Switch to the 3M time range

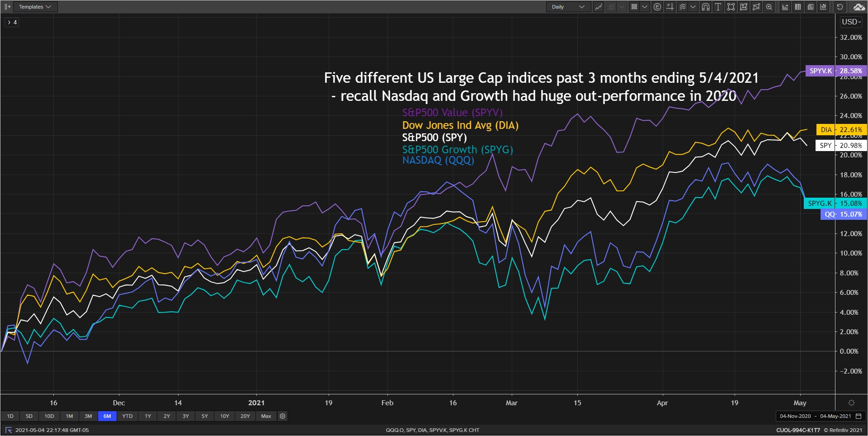[88, 416]
